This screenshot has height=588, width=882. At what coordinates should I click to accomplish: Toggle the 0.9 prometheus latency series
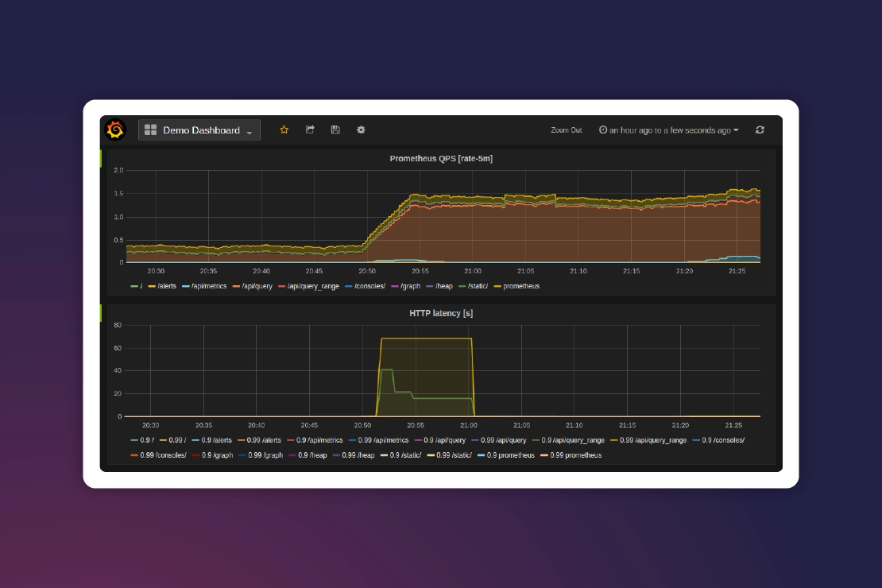[x=506, y=456]
